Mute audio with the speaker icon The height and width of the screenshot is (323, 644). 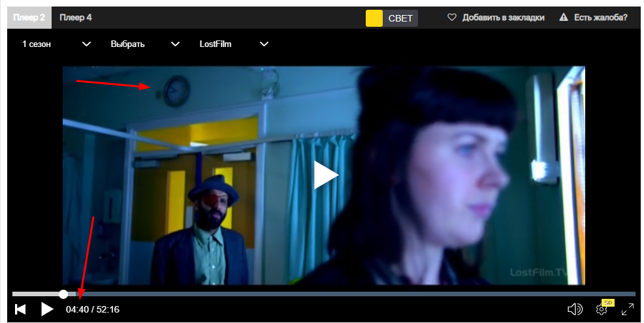(x=575, y=309)
